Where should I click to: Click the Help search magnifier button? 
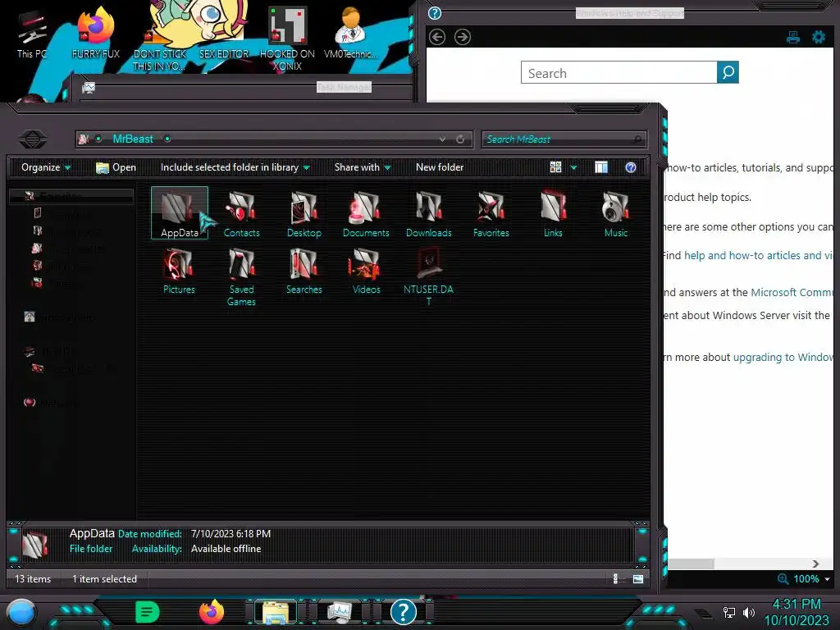(x=728, y=72)
